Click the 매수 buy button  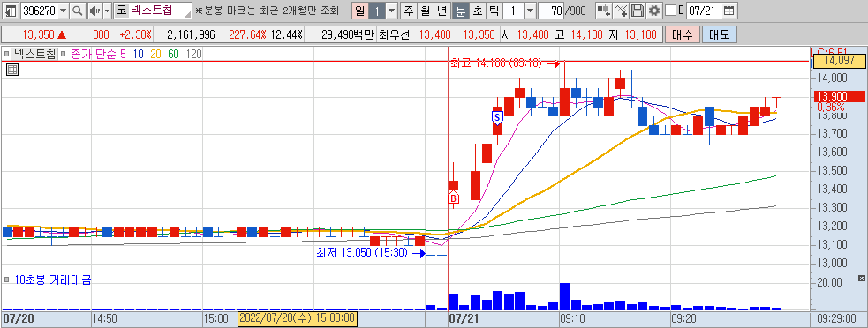click(x=683, y=35)
